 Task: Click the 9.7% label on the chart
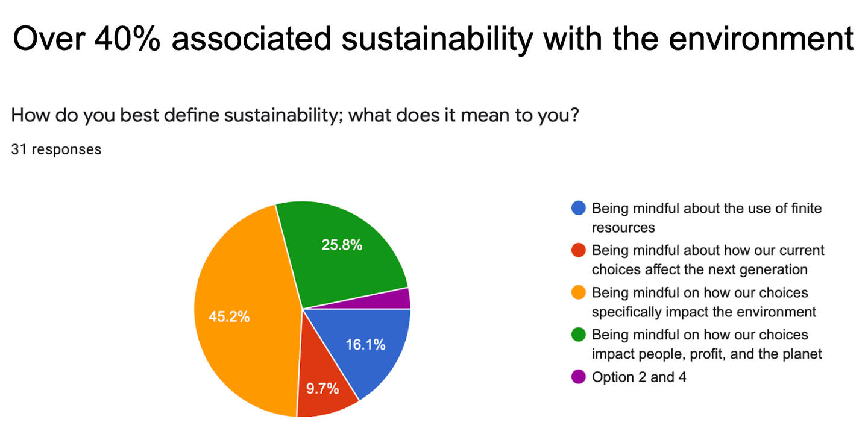[x=322, y=388]
